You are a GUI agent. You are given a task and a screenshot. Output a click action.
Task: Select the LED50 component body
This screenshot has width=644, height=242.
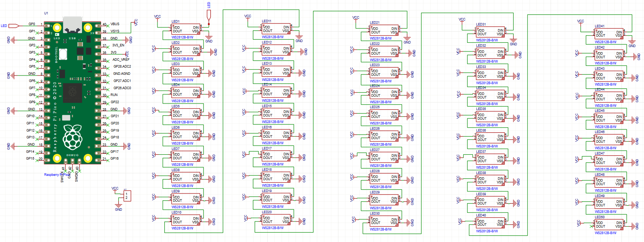[609, 225]
